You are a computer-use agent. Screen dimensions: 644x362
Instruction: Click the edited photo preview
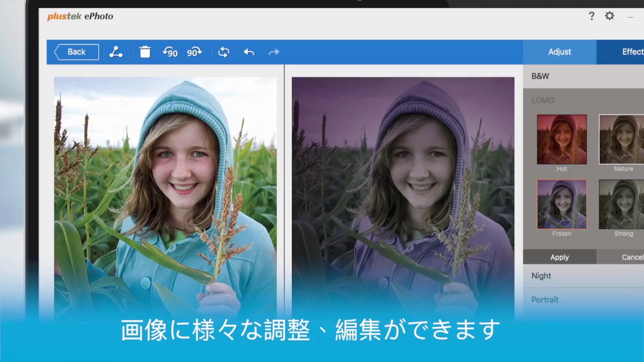click(x=403, y=198)
